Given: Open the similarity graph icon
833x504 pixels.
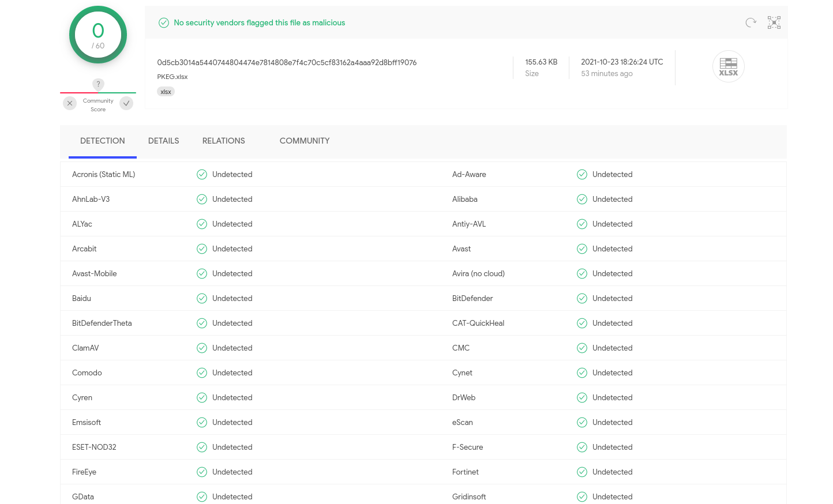Looking at the screenshot, I should pos(774,22).
